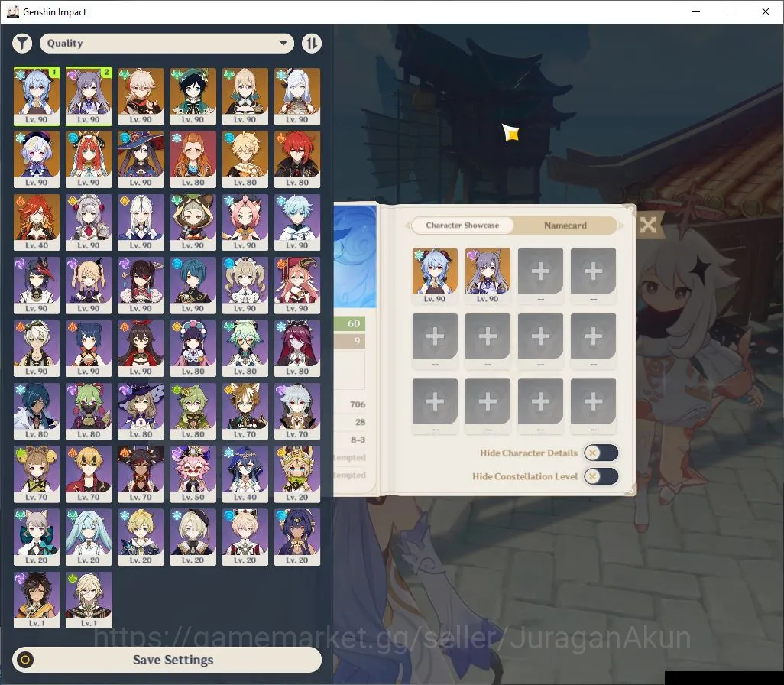Choose Lynette at Lv. 20
The width and height of the screenshot is (784, 685).
37,537
